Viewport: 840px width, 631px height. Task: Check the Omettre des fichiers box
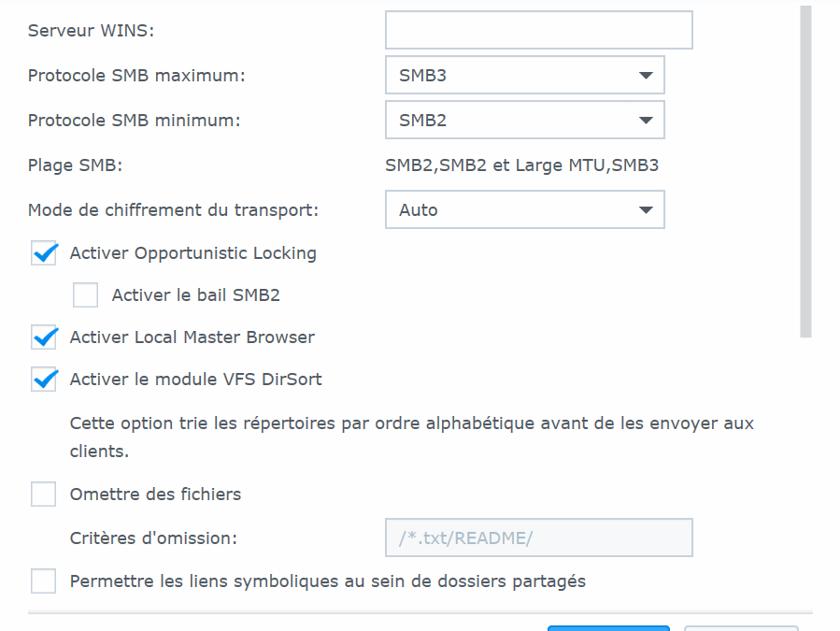(x=44, y=494)
